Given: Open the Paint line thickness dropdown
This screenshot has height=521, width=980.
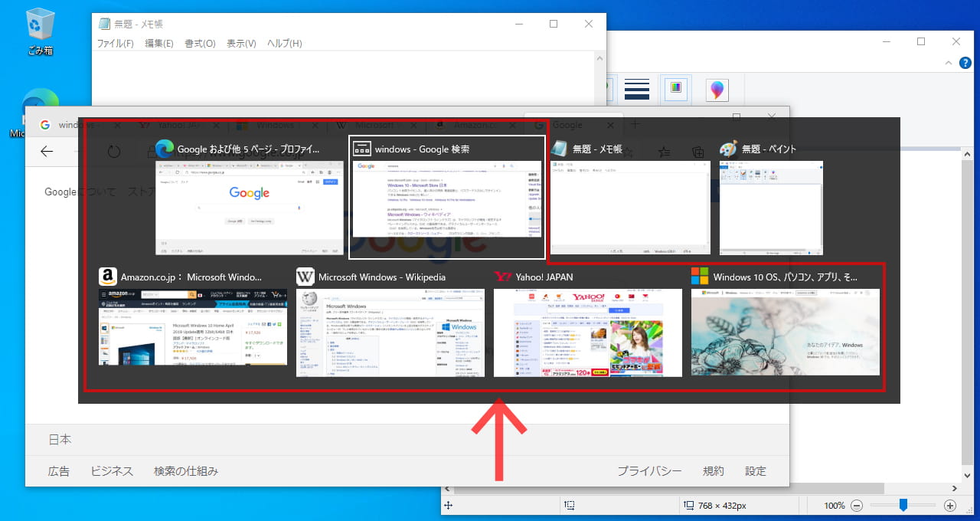Looking at the screenshot, I should (637, 90).
